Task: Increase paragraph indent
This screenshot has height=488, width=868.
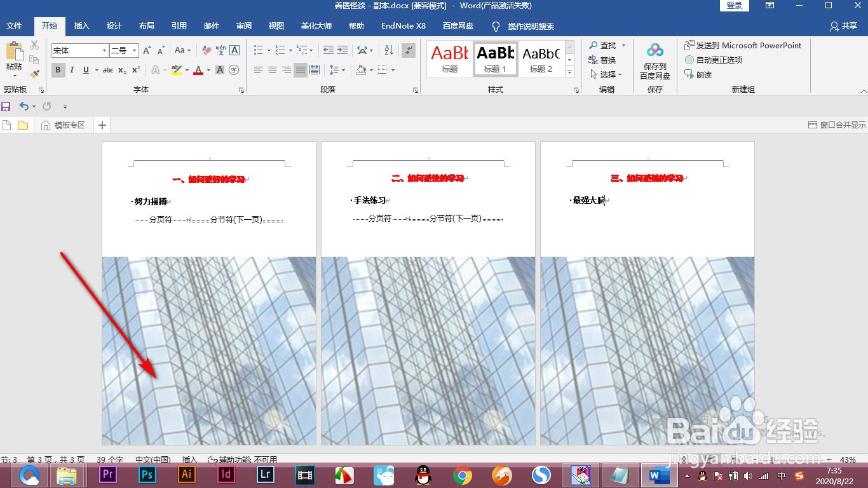Action: pos(342,50)
